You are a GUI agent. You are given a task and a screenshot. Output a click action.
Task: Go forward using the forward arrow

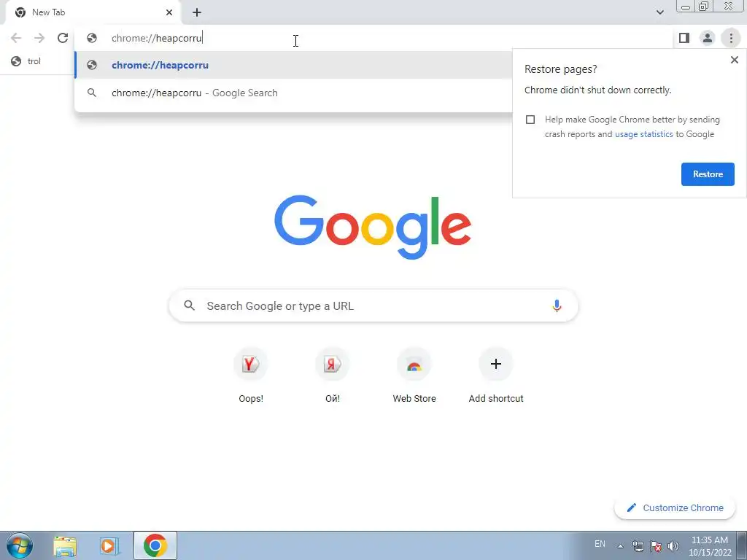(x=39, y=38)
